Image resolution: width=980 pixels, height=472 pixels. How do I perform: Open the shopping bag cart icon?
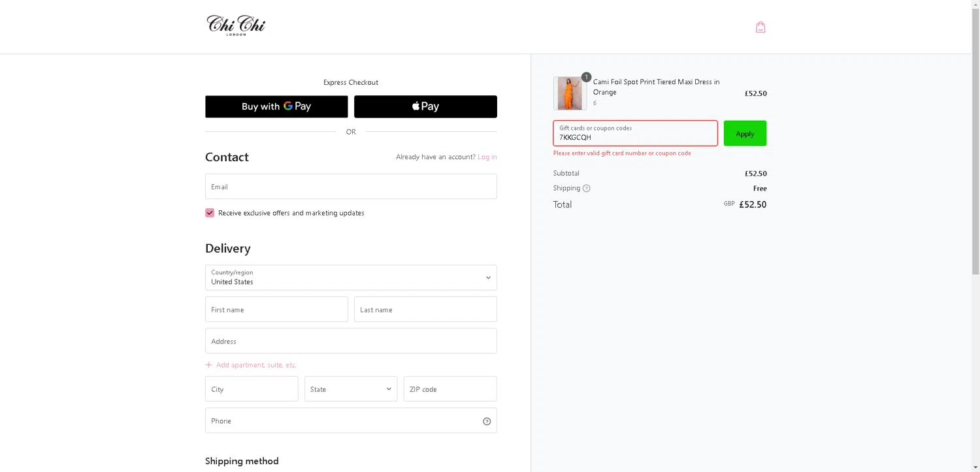coord(760,27)
